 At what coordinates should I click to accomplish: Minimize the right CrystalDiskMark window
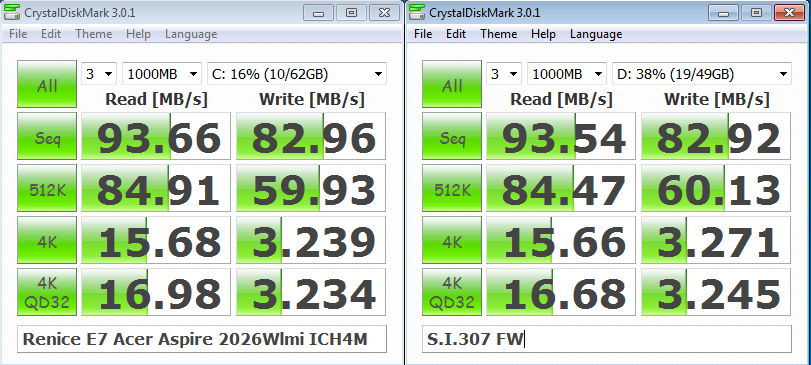[724, 12]
